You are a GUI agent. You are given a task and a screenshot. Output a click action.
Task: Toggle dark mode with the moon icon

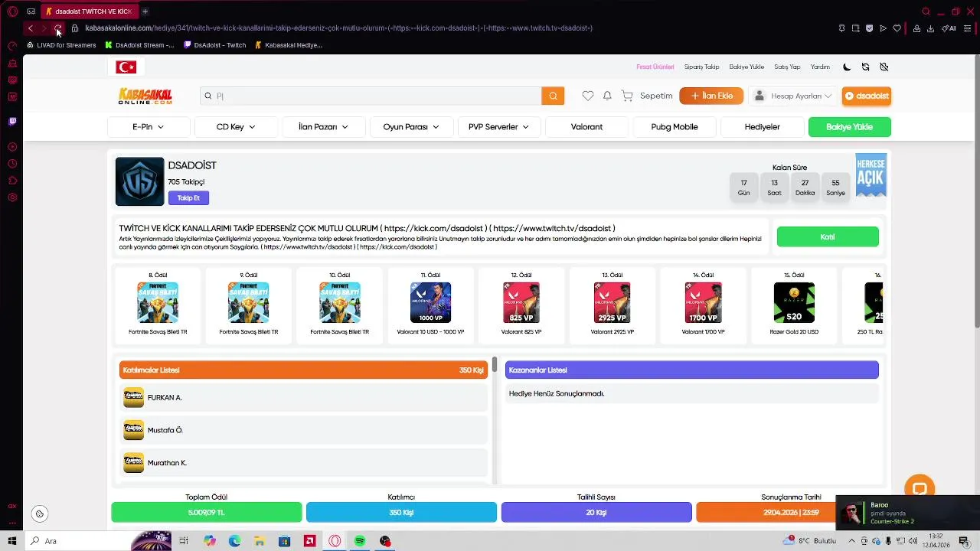coord(847,67)
